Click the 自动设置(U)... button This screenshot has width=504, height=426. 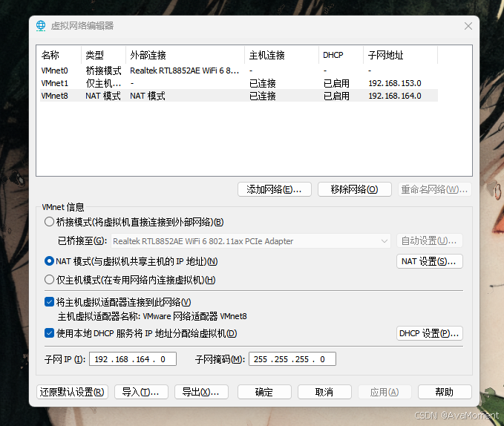[430, 240]
